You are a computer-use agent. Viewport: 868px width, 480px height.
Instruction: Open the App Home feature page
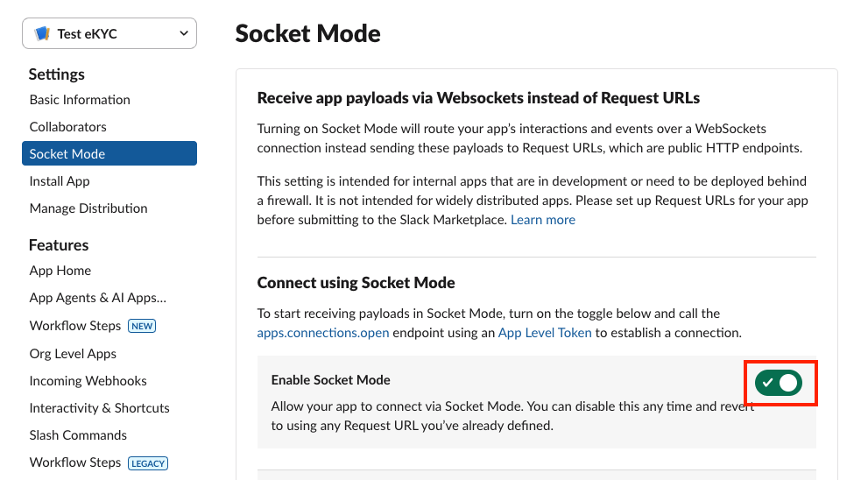[60, 271]
